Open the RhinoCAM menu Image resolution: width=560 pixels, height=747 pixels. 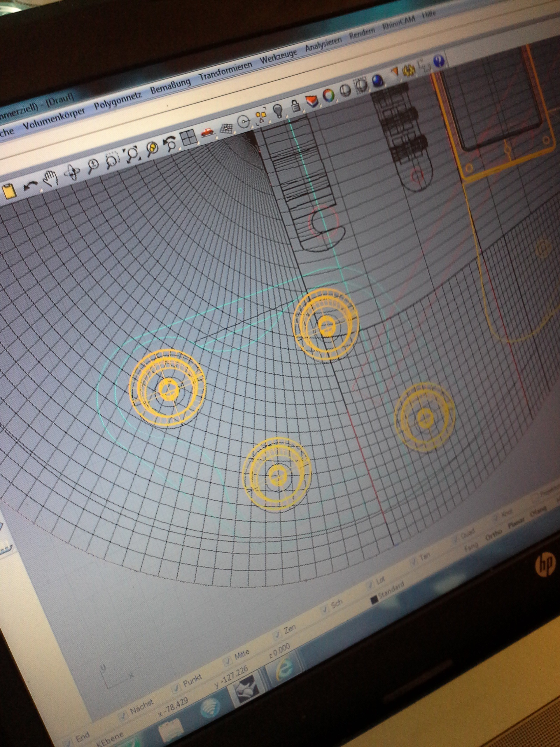[399, 23]
